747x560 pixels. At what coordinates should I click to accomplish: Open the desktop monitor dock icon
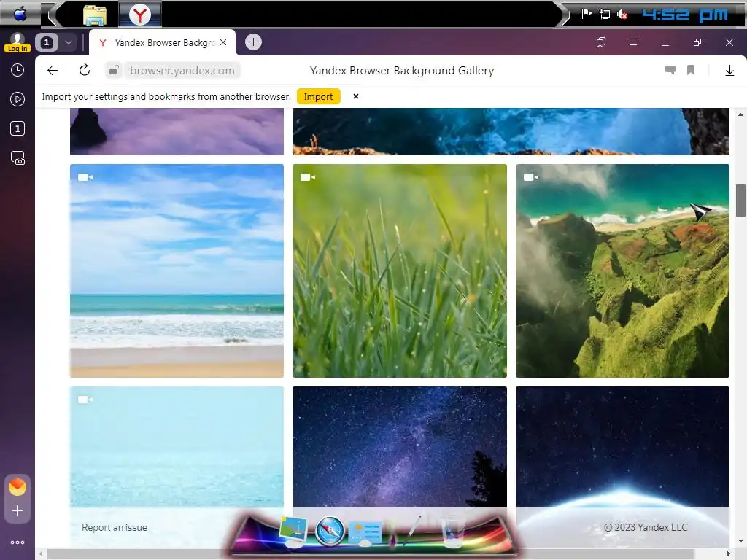[293, 532]
